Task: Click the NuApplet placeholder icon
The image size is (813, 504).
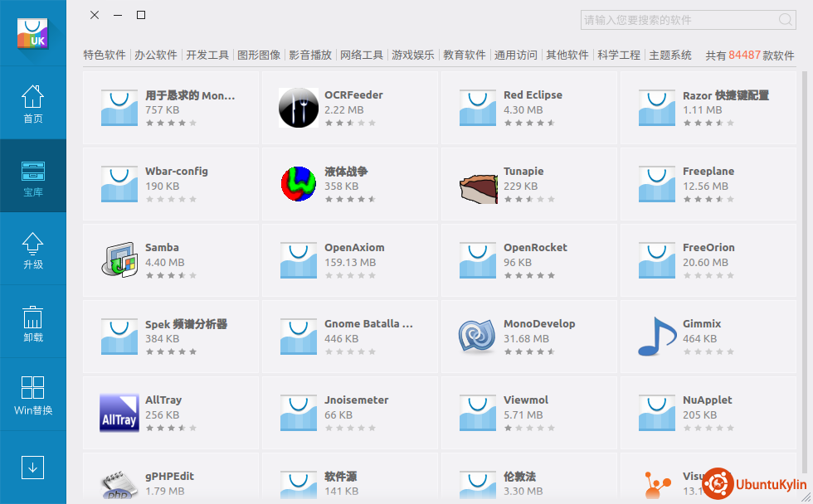Action: pos(657,413)
